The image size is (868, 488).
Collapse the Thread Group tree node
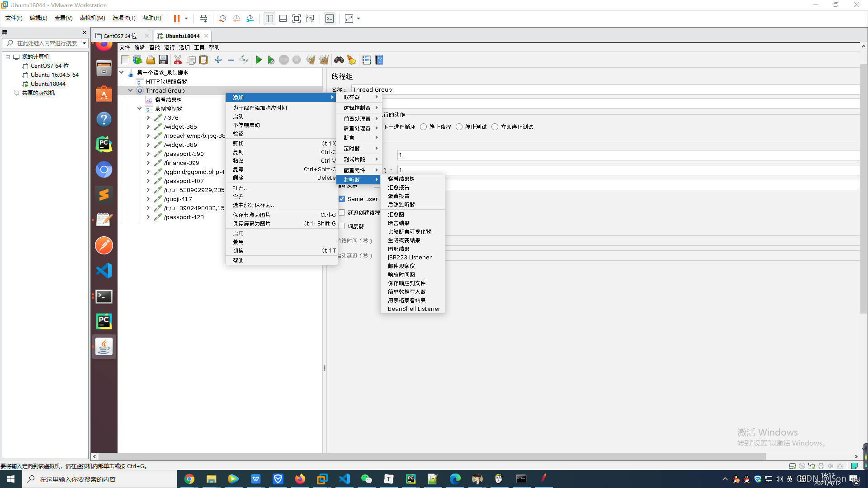[130, 90]
